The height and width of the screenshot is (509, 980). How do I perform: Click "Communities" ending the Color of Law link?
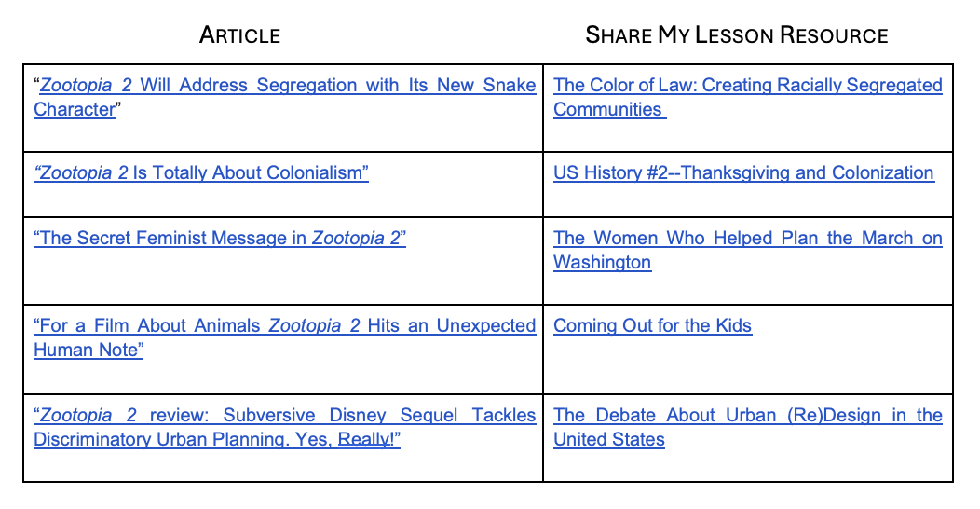(x=606, y=110)
